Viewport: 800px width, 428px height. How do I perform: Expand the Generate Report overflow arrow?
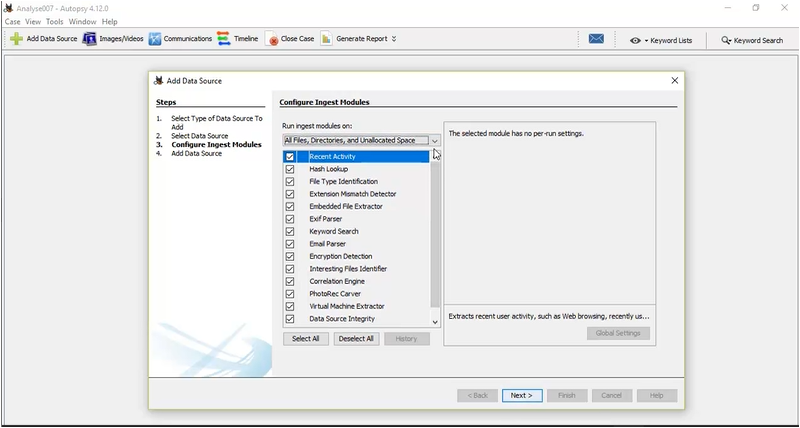coord(394,39)
